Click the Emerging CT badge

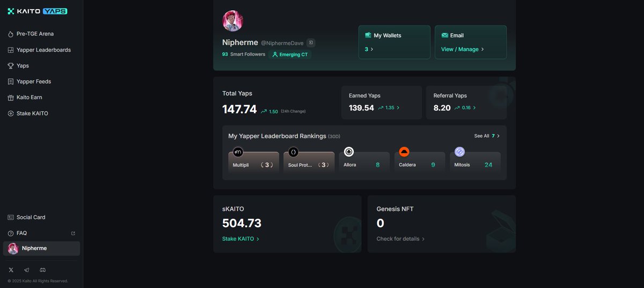[290, 54]
